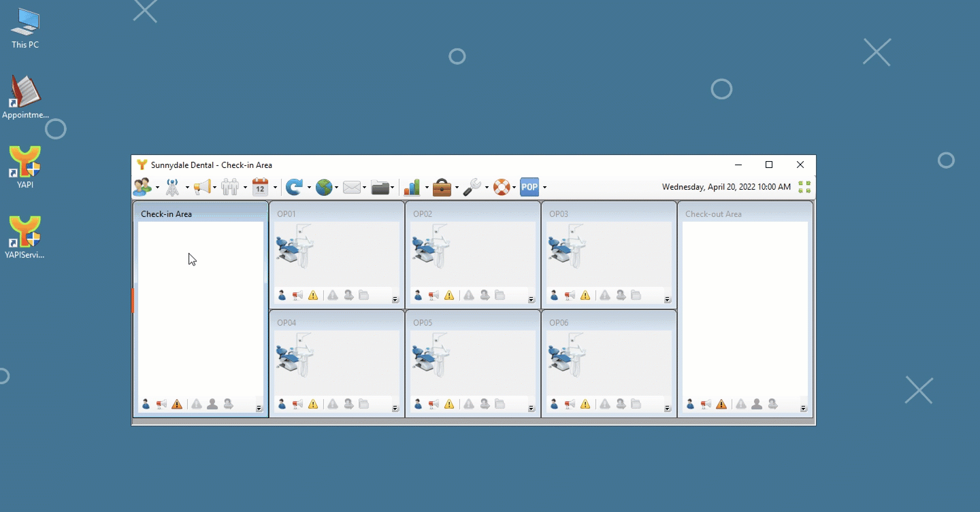Click the red megaphone icon in OP01
980x512 pixels.
[297, 295]
